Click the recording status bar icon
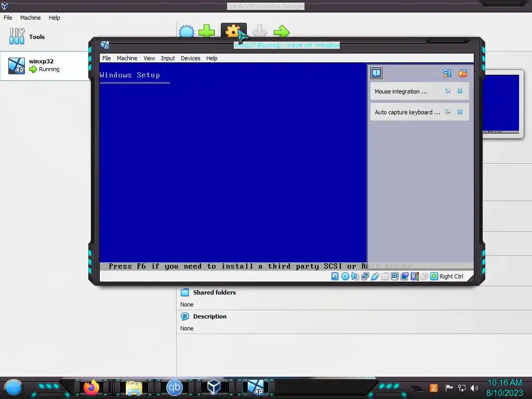 point(404,276)
